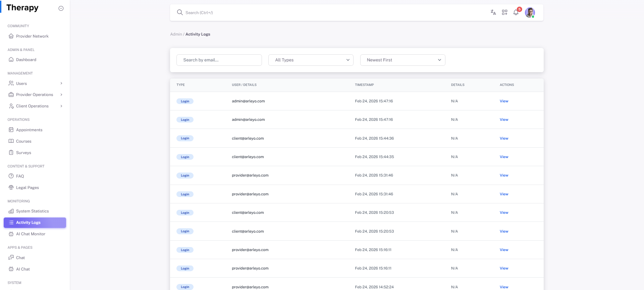The image size is (644, 290).
Task: Click the Search by email field
Action: pos(219,60)
